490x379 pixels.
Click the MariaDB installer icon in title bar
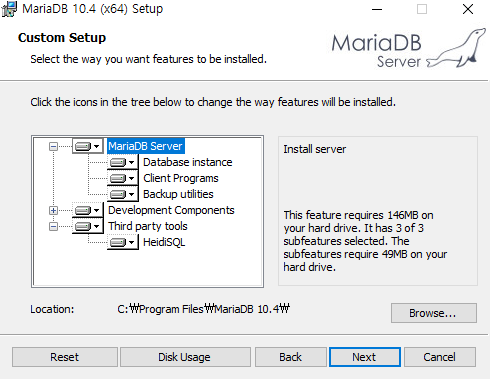9,9
